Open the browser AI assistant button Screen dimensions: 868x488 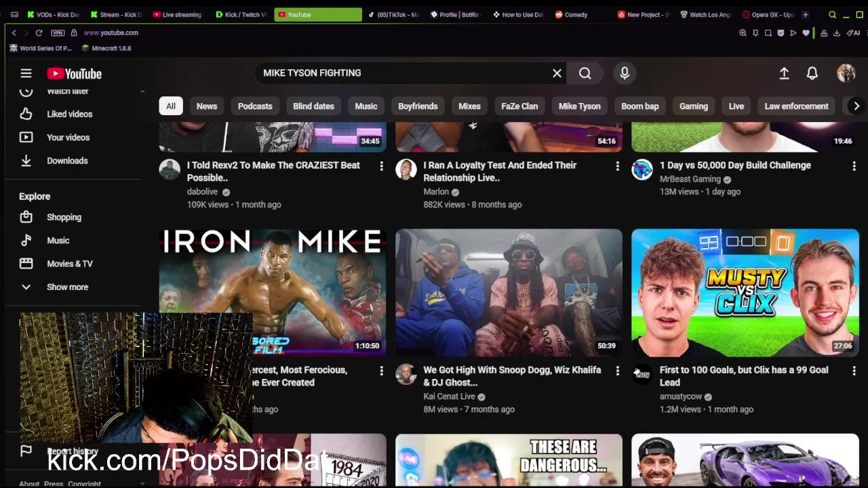852,33
